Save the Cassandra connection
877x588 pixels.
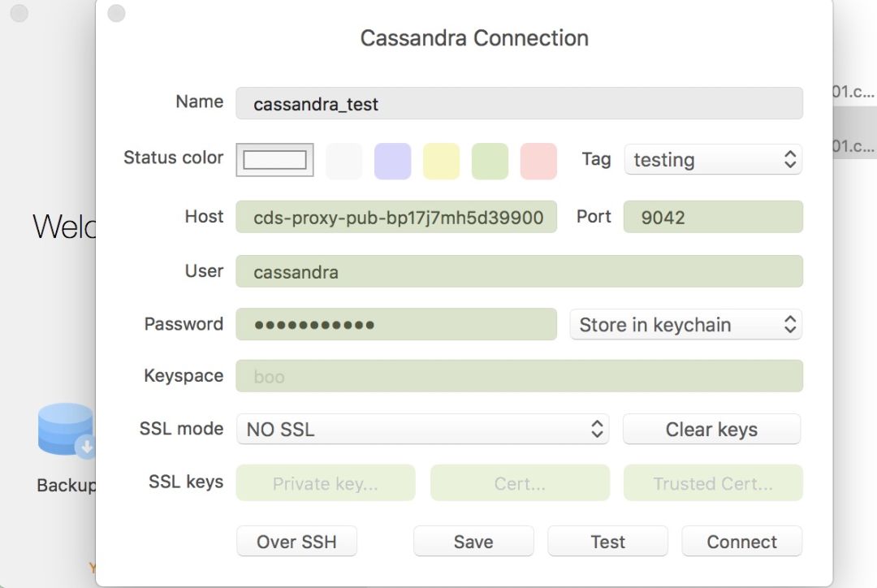[x=473, y=542]
